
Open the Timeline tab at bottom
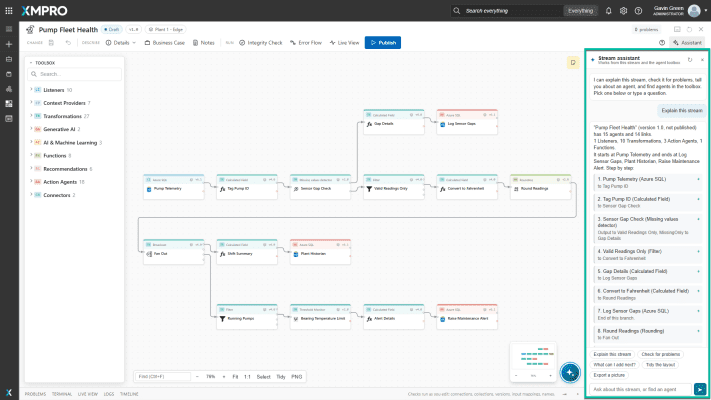(x=129, y=394)
